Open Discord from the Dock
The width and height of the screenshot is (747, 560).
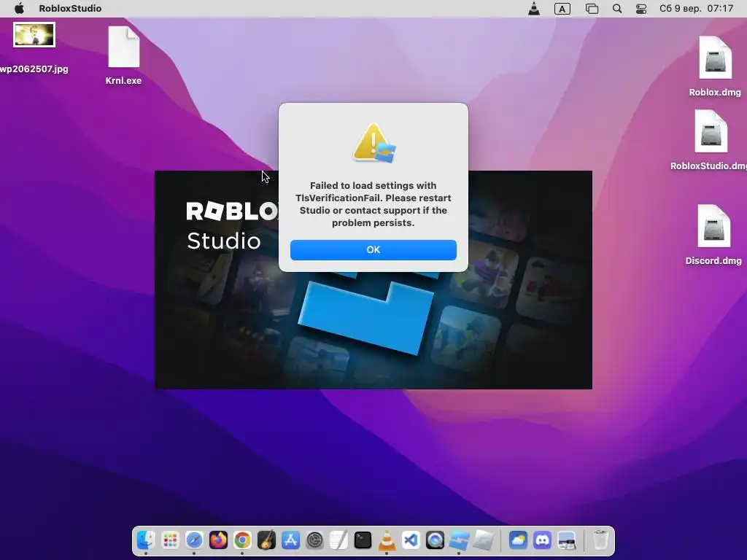[542, 540]
